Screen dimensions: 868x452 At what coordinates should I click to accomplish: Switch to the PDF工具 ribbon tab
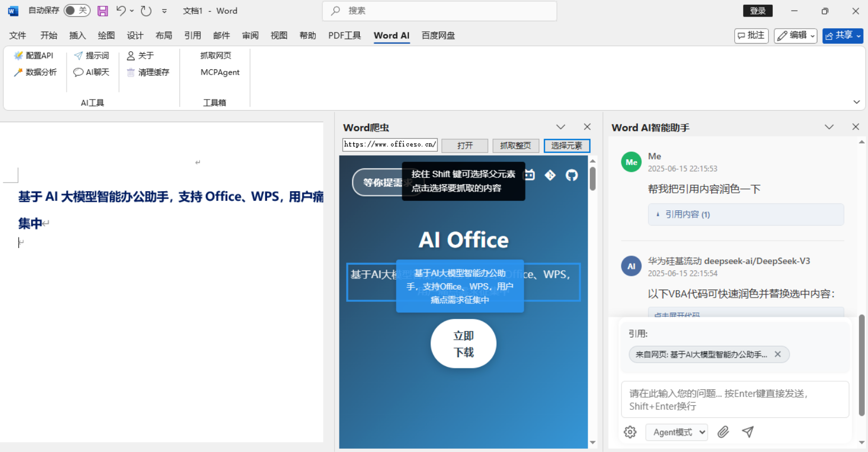pyautogui.click(x=344, y=36)
